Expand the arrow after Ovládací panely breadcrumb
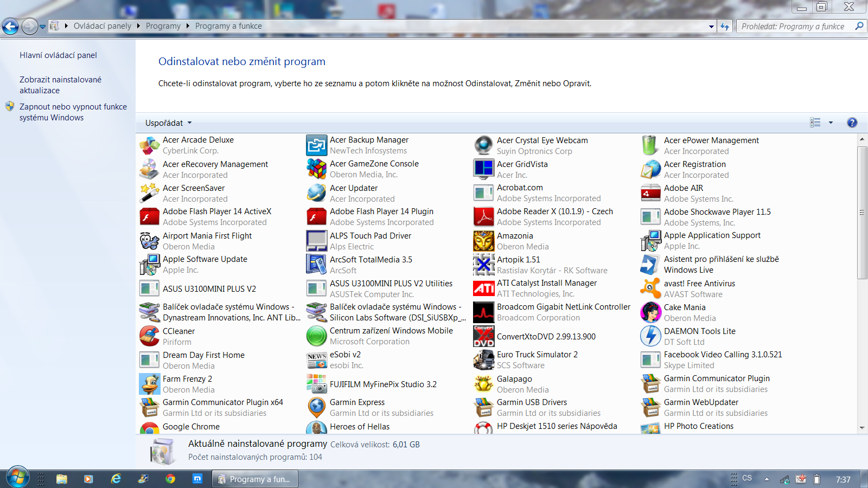Screen dimensions: 868x488 point(138,26)
